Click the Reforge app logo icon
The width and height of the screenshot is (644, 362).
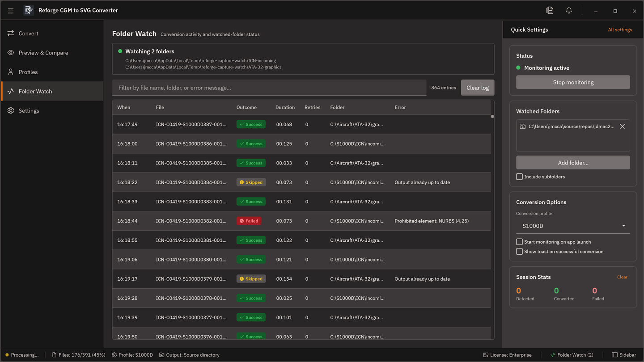pyautogui.click(x=29, y=10)
